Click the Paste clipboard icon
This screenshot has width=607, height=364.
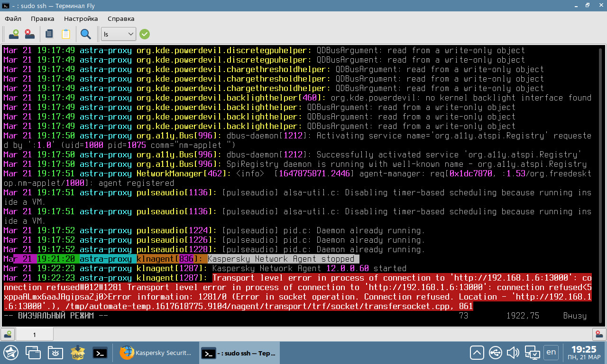66,34
